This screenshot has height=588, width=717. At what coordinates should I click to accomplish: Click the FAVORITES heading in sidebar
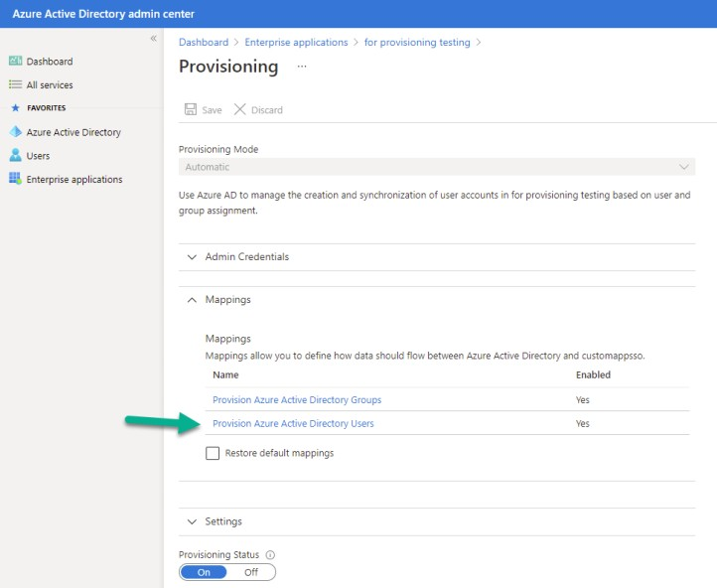(47, 108)
